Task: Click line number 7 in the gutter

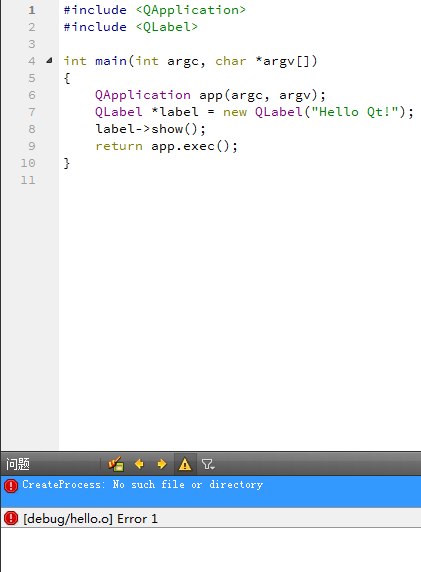Action: [x=32, y=112]
